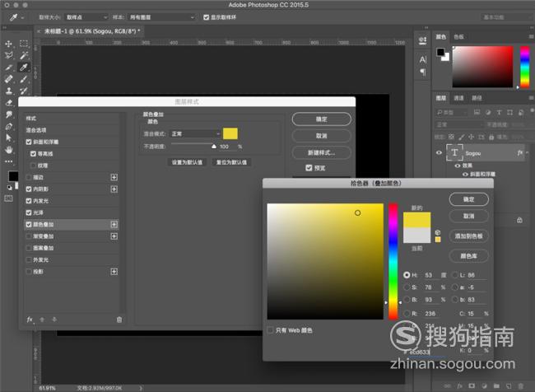The image size is (535, 392).
Task: Select the Pen tool
Action: click(x=9, y=126)
